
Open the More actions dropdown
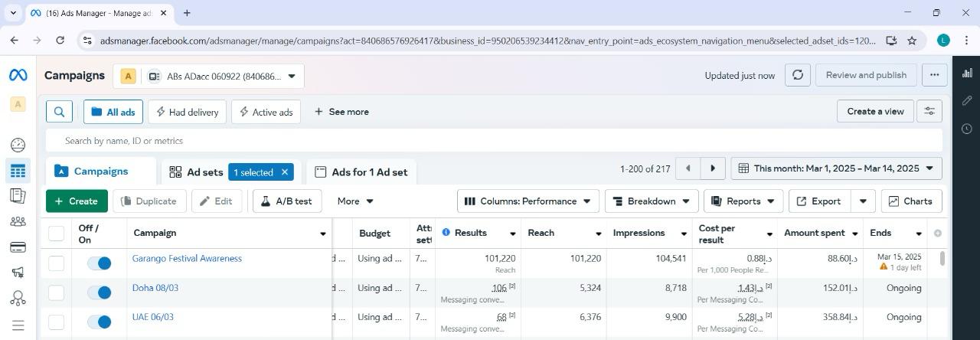[x=355, y=201]
